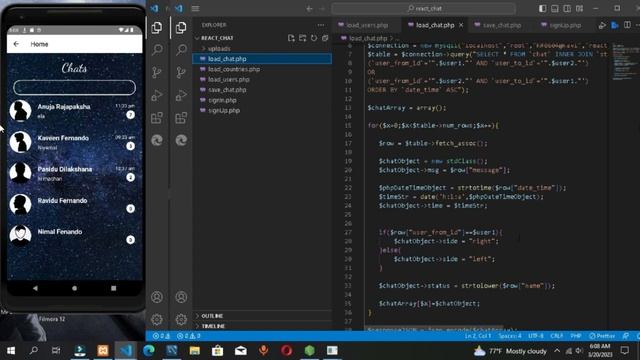The width and height of the screenshot is (640, 360).
Task: Open Explorer's more actions ellipsis
Action: click(321, 25)
